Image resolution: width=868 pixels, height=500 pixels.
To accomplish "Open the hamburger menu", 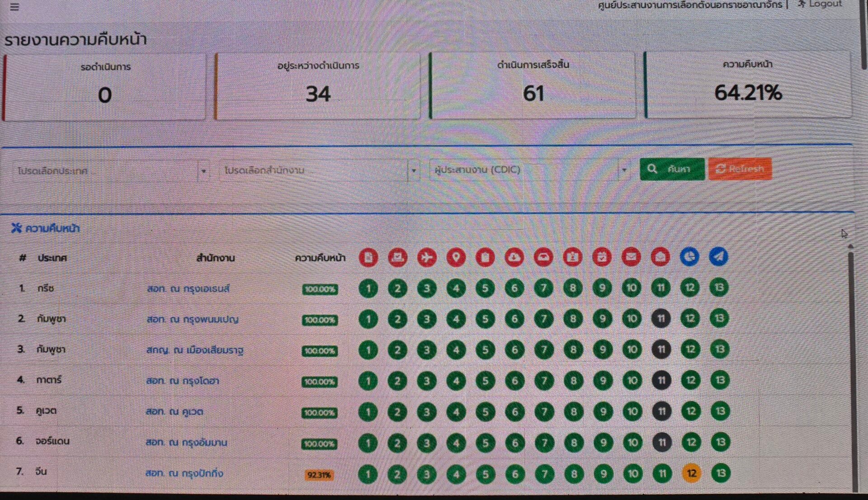I will pos(14,7).
